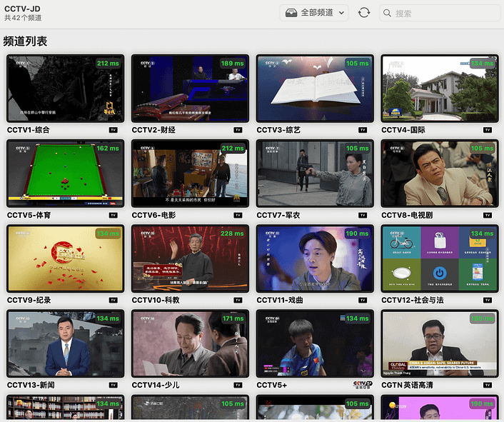This screenshot has width=504, height=422.
Task: Open the CCTV13-新闻 anchor thumbnail
Action: pos(65,343)
